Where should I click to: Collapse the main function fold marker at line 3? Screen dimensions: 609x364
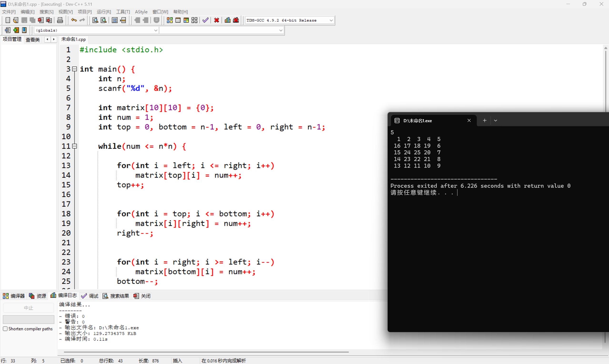click(75, 69)
